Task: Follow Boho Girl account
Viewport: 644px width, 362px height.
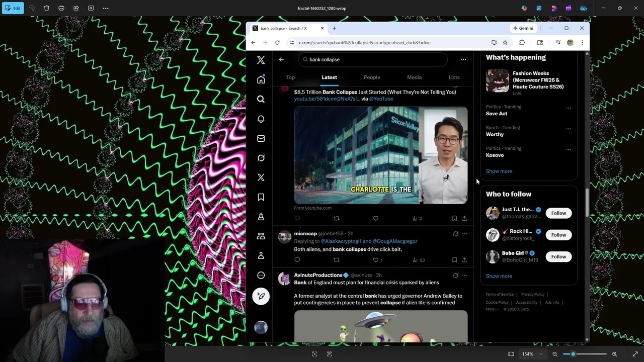Action: point(558,256)
